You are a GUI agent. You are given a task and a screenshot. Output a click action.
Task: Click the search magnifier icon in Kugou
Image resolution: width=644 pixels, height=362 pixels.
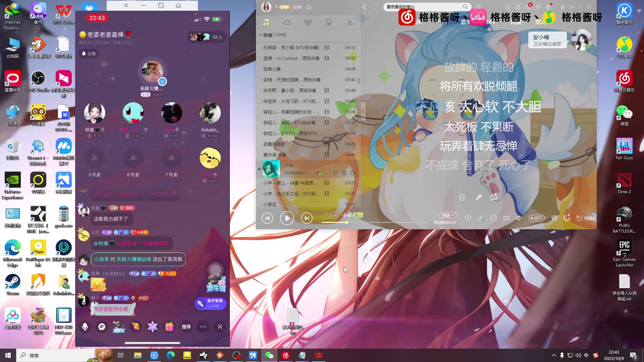(x=465, y=7)
